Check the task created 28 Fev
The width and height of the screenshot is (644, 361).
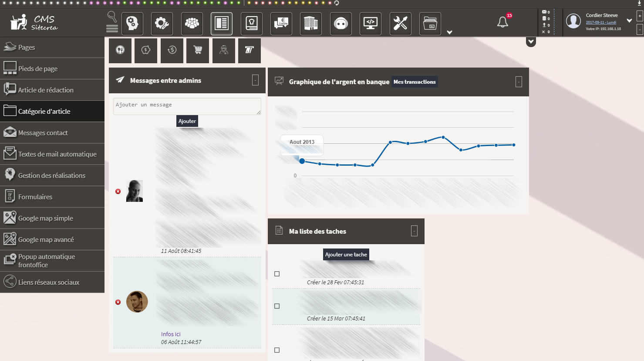(x=277, y=274)
